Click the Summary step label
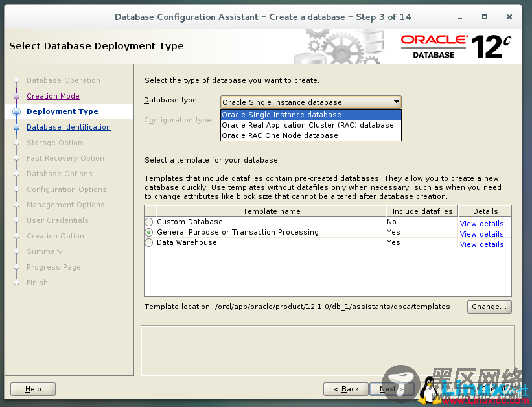This screenshot has height=407, width=532. [x=45, y=251]
